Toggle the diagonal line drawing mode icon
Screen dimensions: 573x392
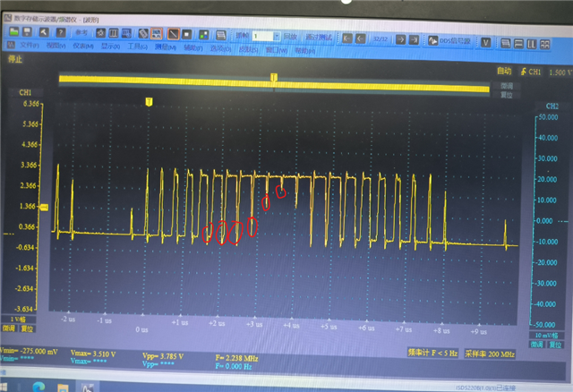[173, 34]
